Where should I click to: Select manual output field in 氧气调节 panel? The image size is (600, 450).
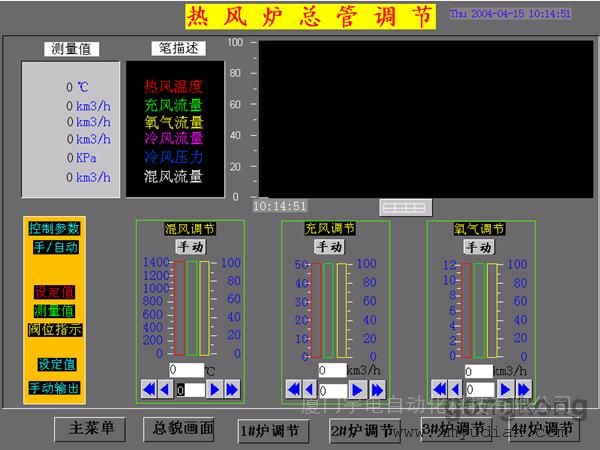pyautogui.click(x=479, y=389)
